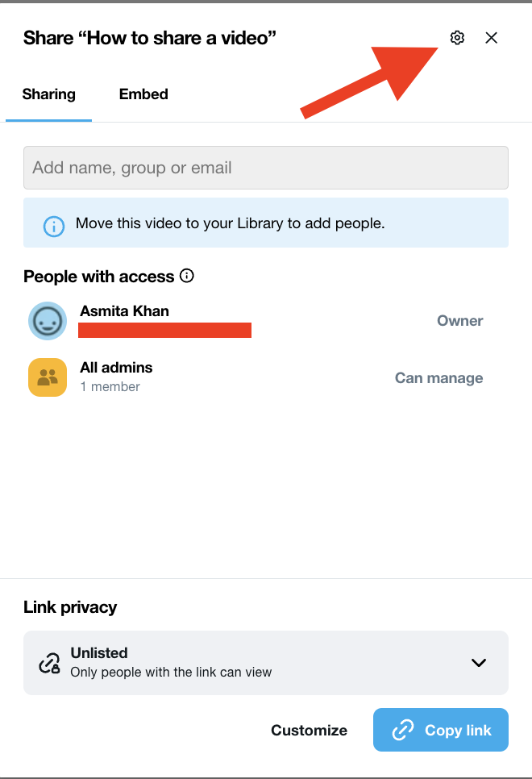The width and height of the screenshot is (532, 779).
Task: Click the info icon in blue banner
Action: [54, 224]
